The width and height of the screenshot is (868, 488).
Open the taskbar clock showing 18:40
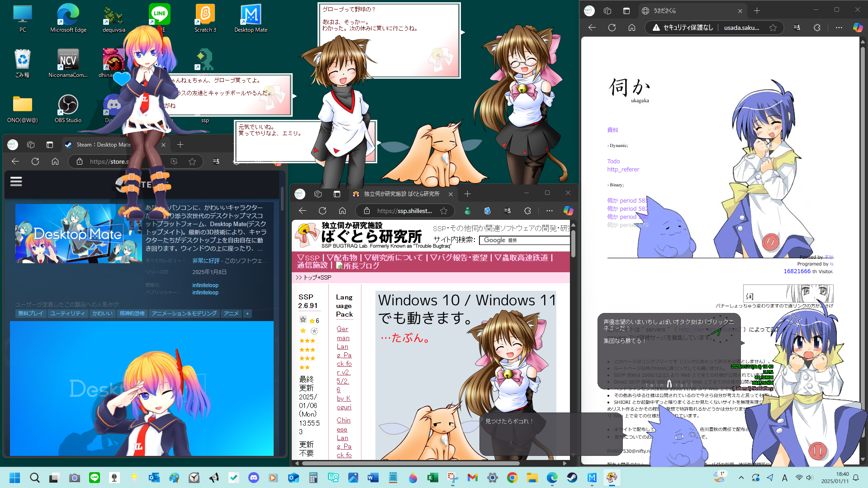[x=835, y=478]
